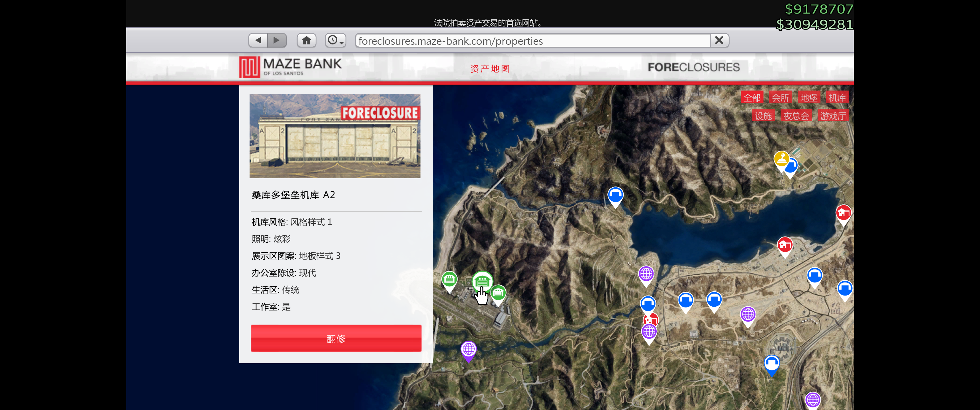The image size is (980, 410).
Task: Focus the foreclosures.maze-bank.com address bar
Action: [x=532, y=40]
